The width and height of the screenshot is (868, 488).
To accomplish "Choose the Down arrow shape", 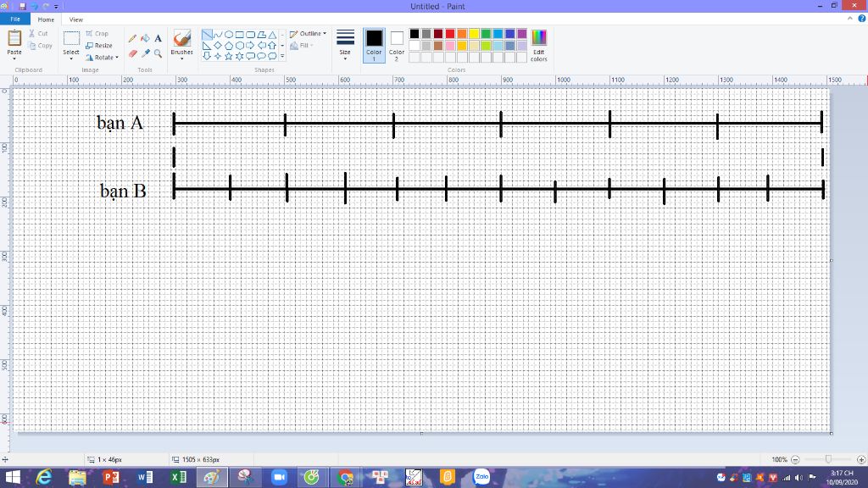I will [207, 56].
